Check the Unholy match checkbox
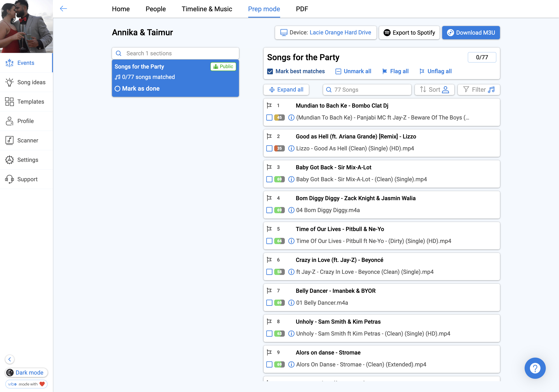 269,334
